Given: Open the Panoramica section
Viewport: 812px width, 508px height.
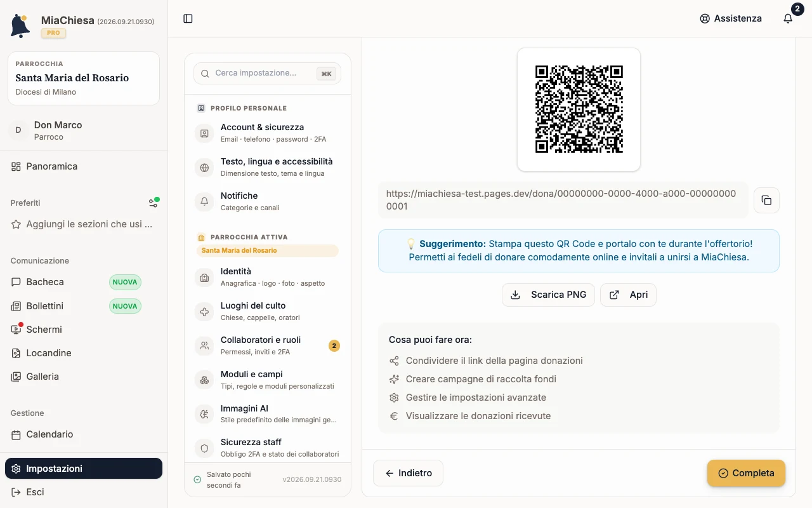Looking at the screenshot, I should (x=84, y=166).
